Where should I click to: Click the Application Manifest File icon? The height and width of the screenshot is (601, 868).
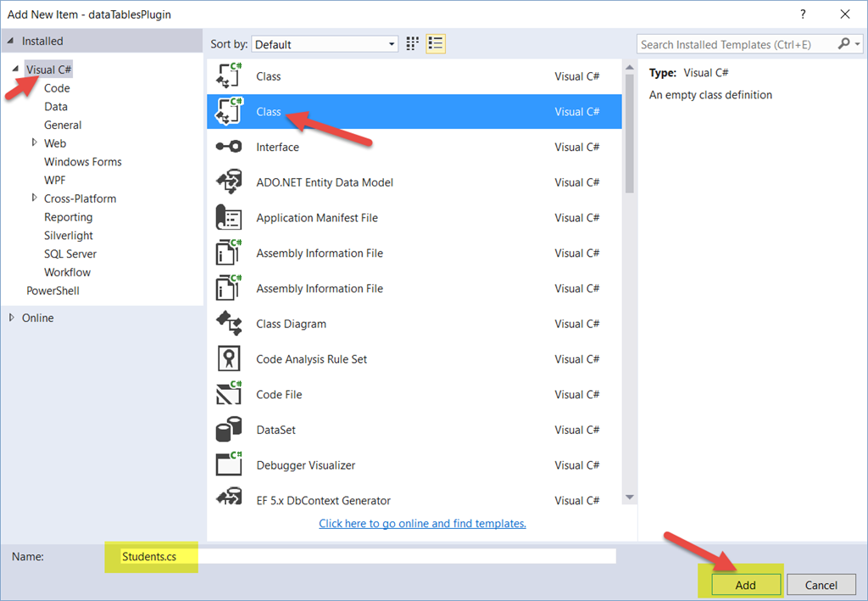[x=229, y=218]
